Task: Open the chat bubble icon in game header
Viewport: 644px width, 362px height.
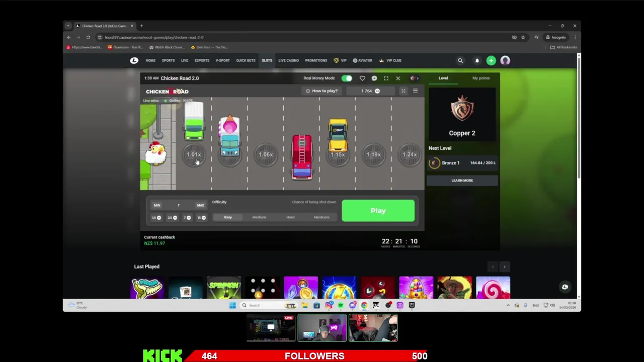Action: pyautogui.click(x=374, y=78)
